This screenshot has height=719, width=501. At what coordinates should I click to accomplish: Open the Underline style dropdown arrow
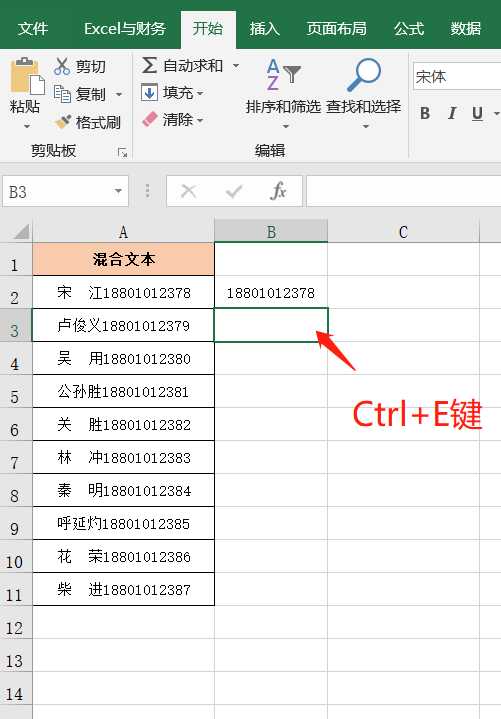click(x=496, y=113)
